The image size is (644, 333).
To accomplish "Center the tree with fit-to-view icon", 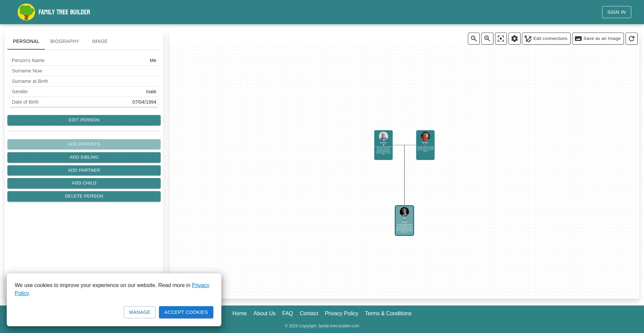I will click(x=501, y=39).
